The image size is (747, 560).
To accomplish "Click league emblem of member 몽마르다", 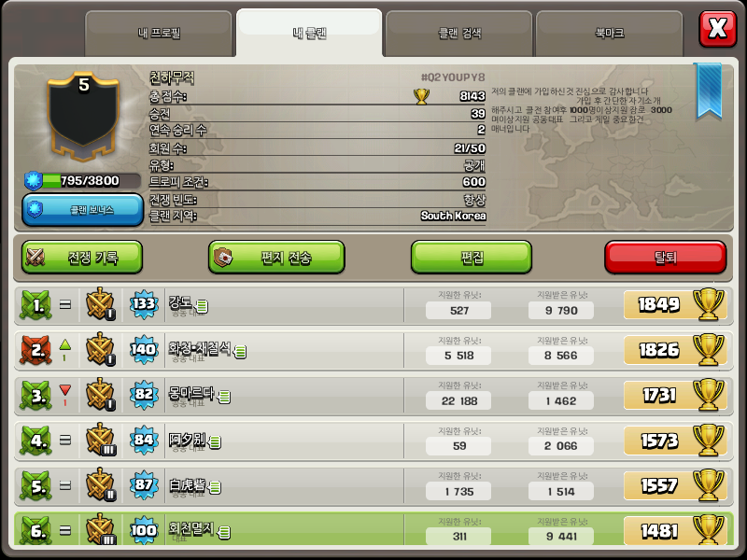I will tap(101, 394).
